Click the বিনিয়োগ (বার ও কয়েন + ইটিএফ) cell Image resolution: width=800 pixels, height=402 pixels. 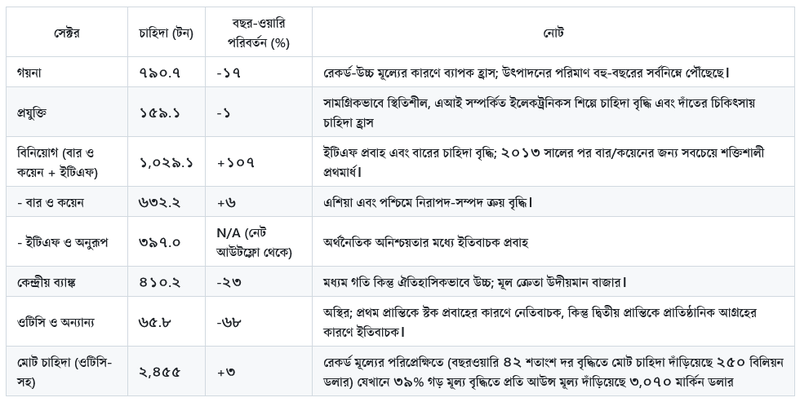(x=63, y=160)
